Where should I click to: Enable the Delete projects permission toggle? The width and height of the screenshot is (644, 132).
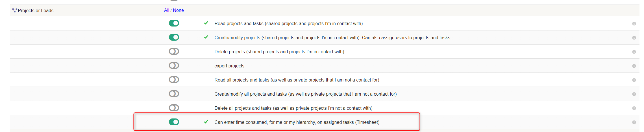[174, 51]
